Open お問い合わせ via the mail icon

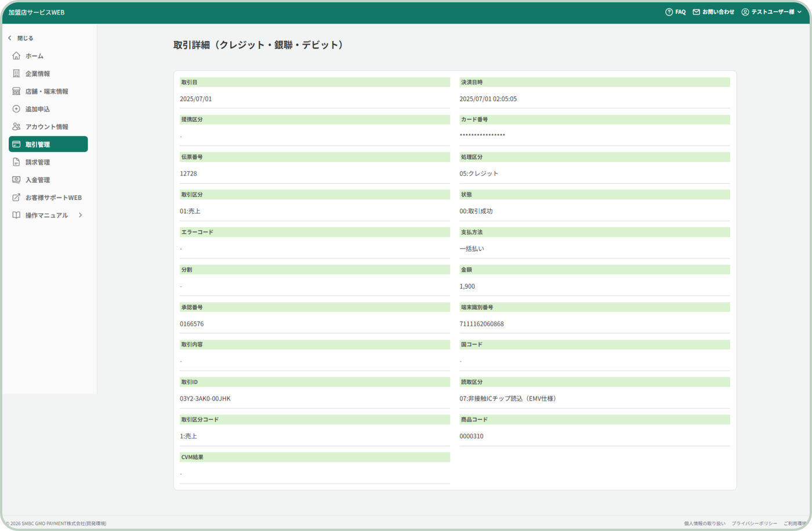(x=696, y=11)
